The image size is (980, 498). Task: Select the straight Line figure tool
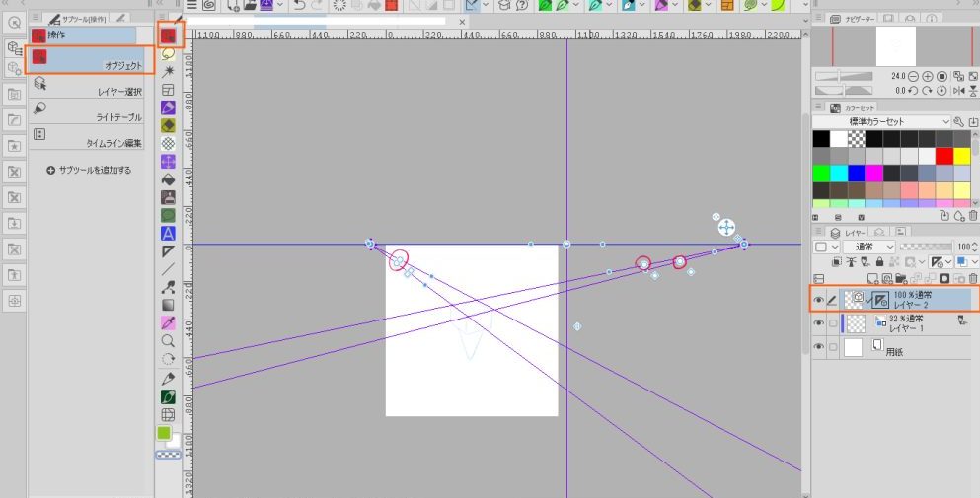168,268
